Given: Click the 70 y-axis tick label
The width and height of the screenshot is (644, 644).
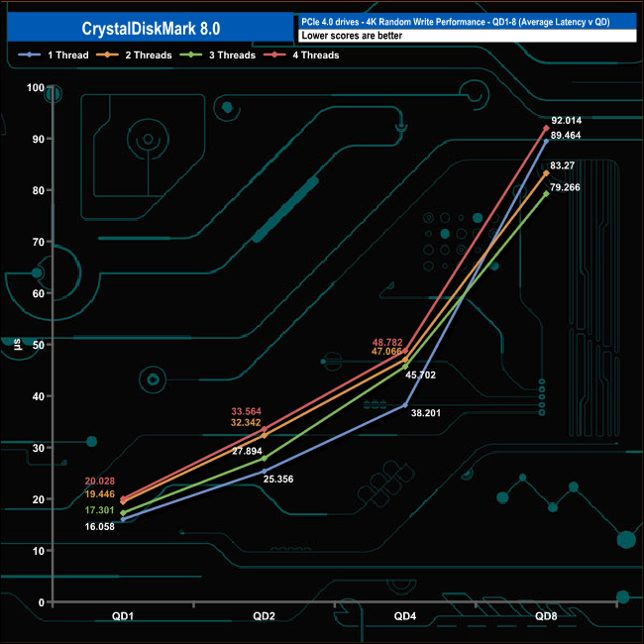Looking at the screenshot, I should [39, 242].
